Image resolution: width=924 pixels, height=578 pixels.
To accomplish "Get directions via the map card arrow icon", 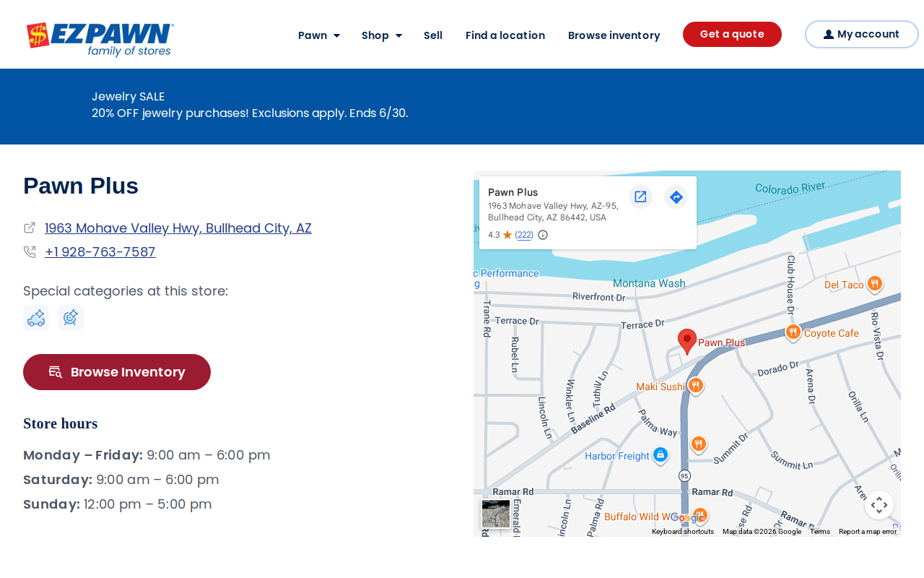I will point(676,197).
